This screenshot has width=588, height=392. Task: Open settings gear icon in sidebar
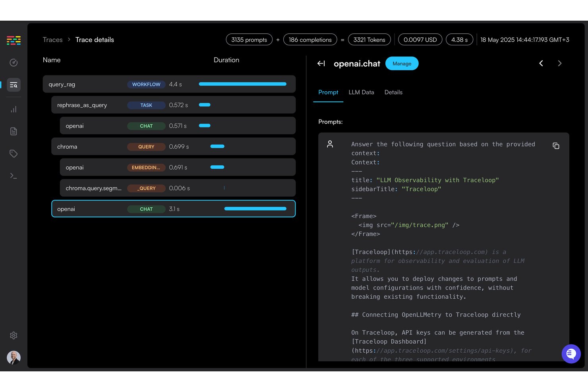tap(14, 336)
